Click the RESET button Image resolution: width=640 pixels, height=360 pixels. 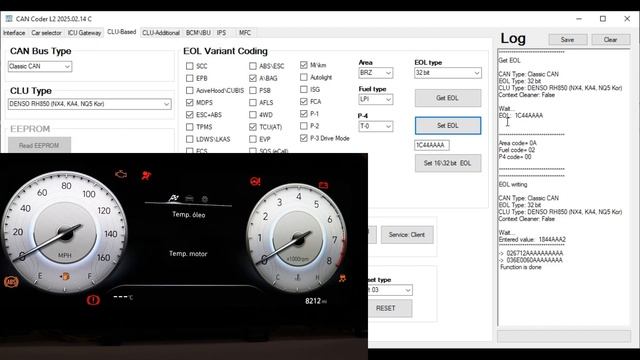[390, 308]
